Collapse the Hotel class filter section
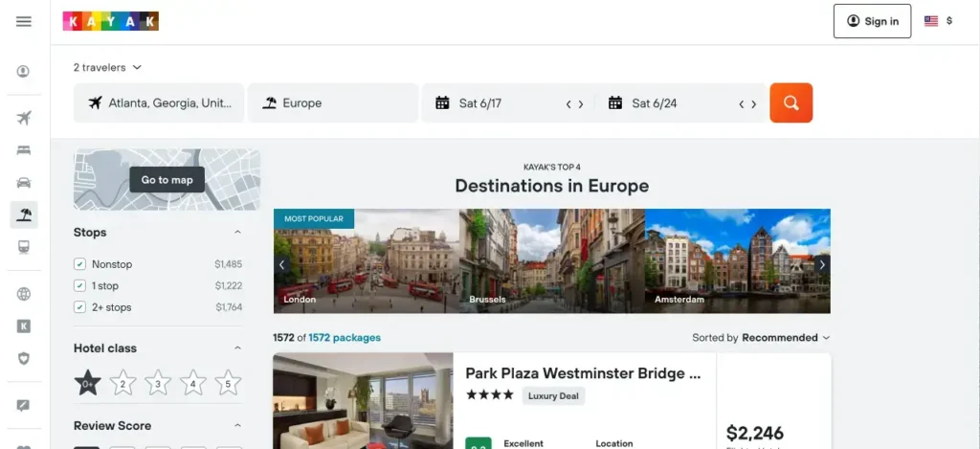980x449 pixels. click(237, 348)
